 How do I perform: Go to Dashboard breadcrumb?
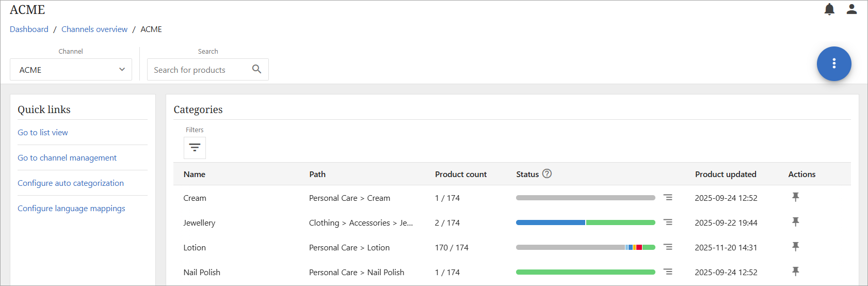click(x=29, y=29)
